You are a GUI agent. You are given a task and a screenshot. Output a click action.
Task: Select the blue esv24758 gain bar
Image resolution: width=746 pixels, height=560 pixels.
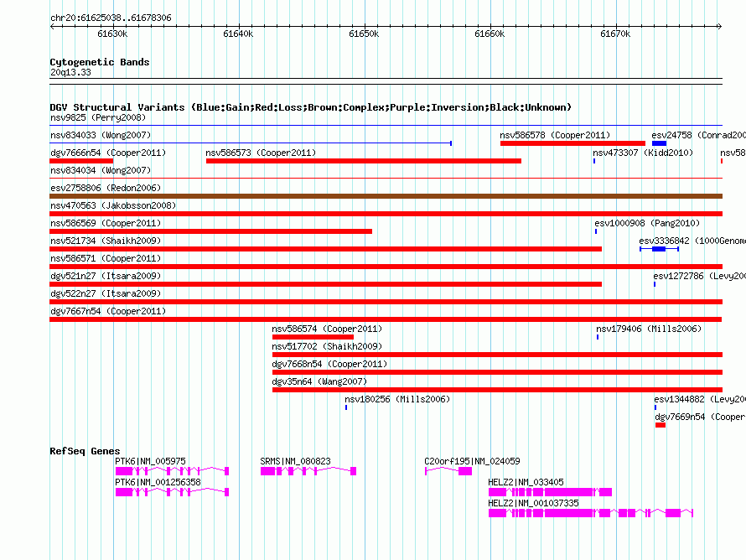(659, 143)
